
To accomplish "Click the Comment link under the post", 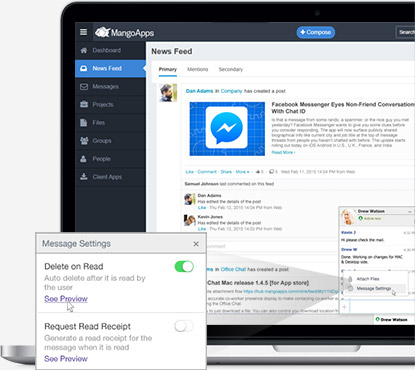I will [207, 172].
